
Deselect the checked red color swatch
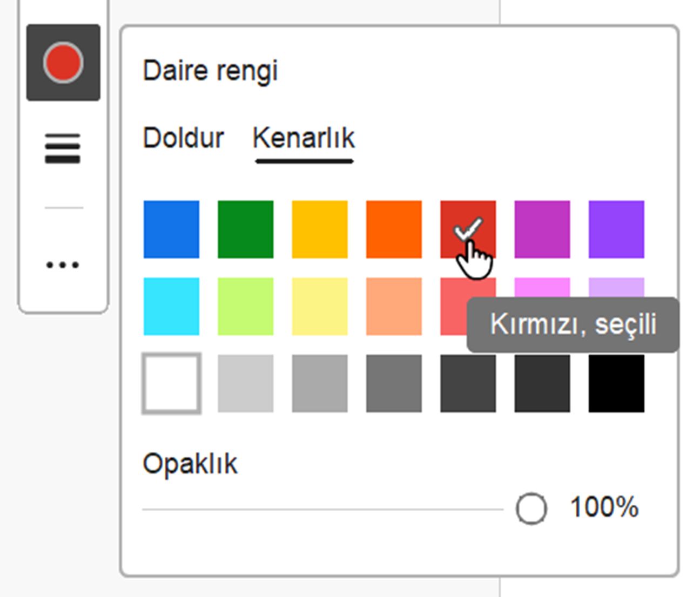(x=468, y=228)
